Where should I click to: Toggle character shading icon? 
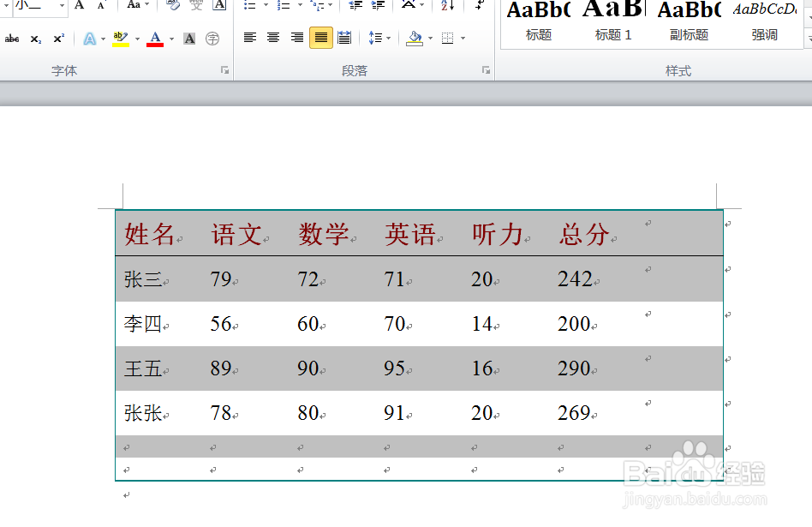189,39
